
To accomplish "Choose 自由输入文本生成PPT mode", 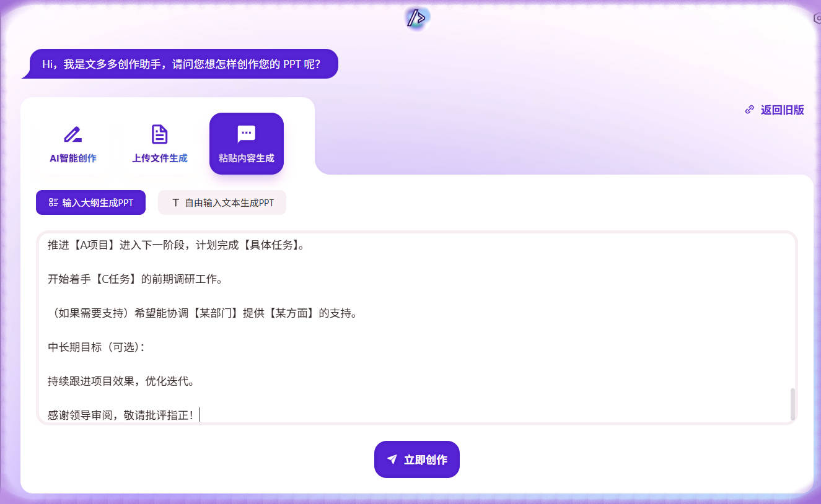I will click(x=222, y=202).
